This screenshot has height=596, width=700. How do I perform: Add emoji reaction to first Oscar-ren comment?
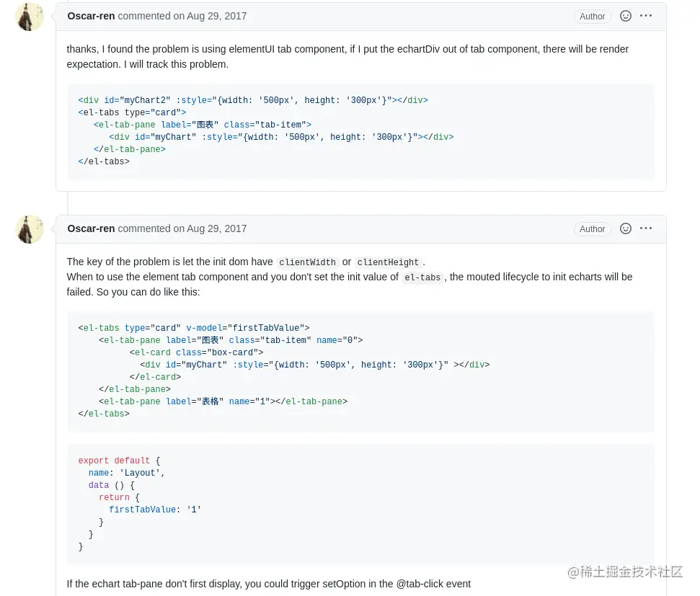point(626,16)
